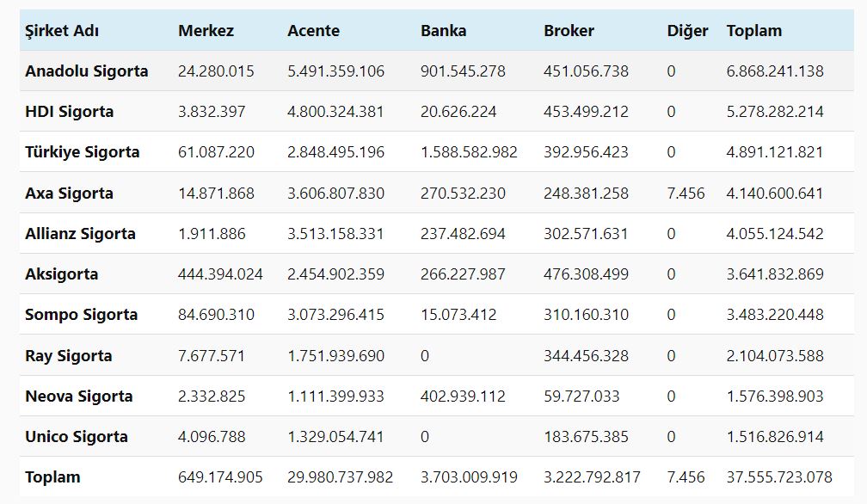
Task: Click the HDI Sigorta company name
Action: (x=69, y=112)
